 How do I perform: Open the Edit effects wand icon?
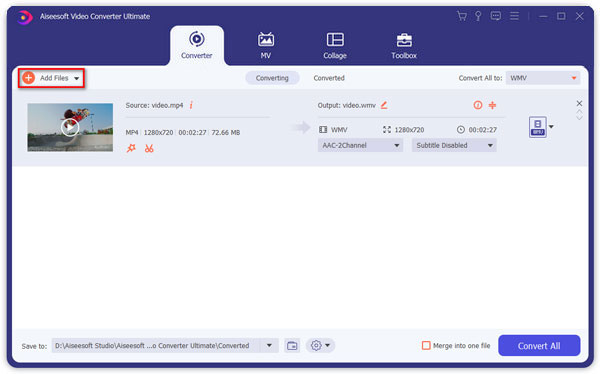pos(131,148)
